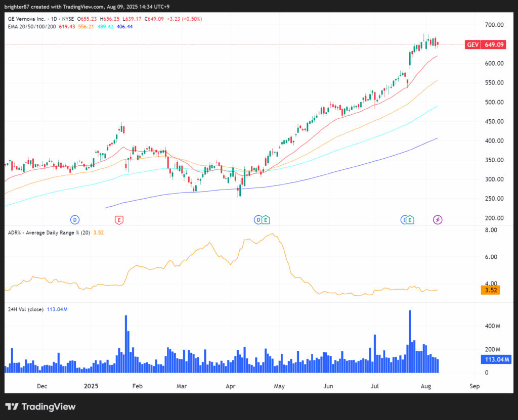
Task: Click the Jul label on time axis
Action: pyautogui.click(x=375, y=386)
